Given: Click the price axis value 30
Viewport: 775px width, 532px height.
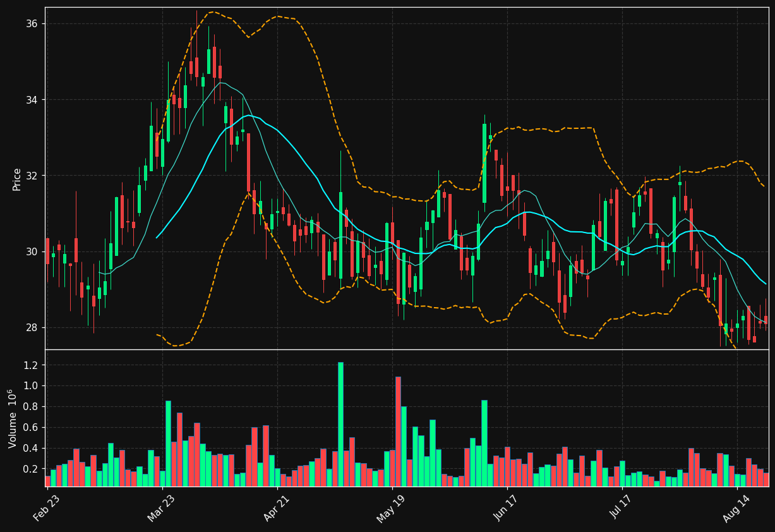Looking at the screenshot, I should pyautogui.click(x=32, y=251).
